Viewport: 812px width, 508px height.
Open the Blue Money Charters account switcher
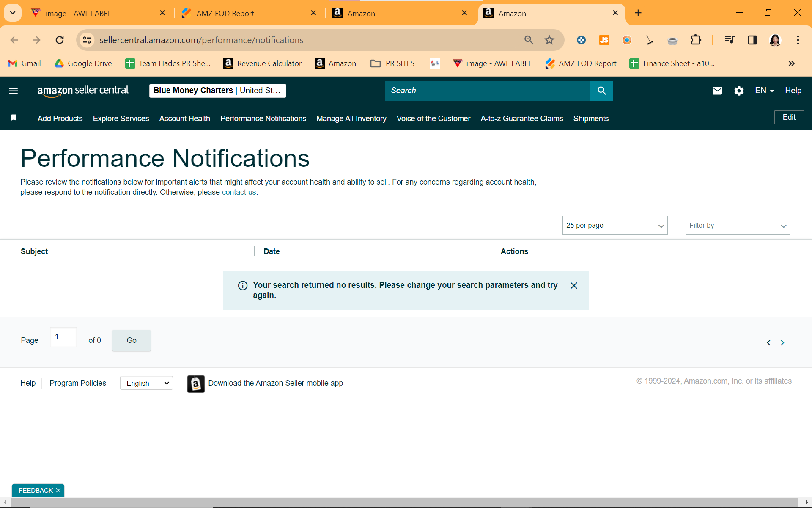(217, 91)
